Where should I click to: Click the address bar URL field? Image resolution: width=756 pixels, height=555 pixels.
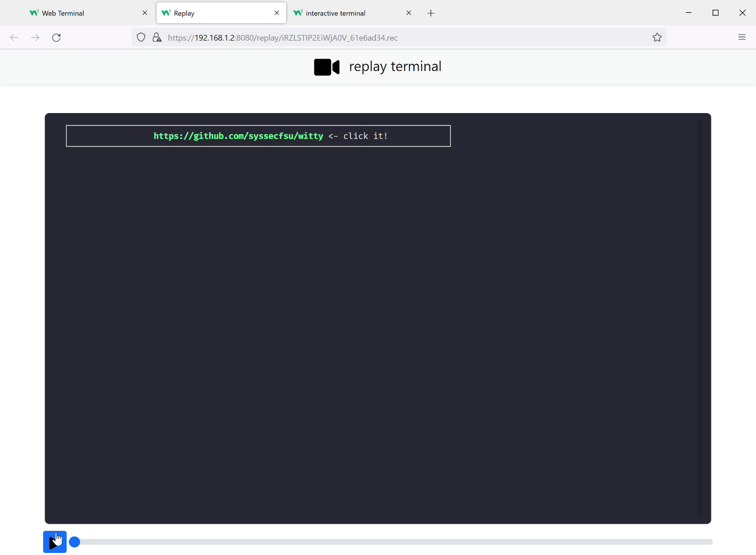coord(360,38)
